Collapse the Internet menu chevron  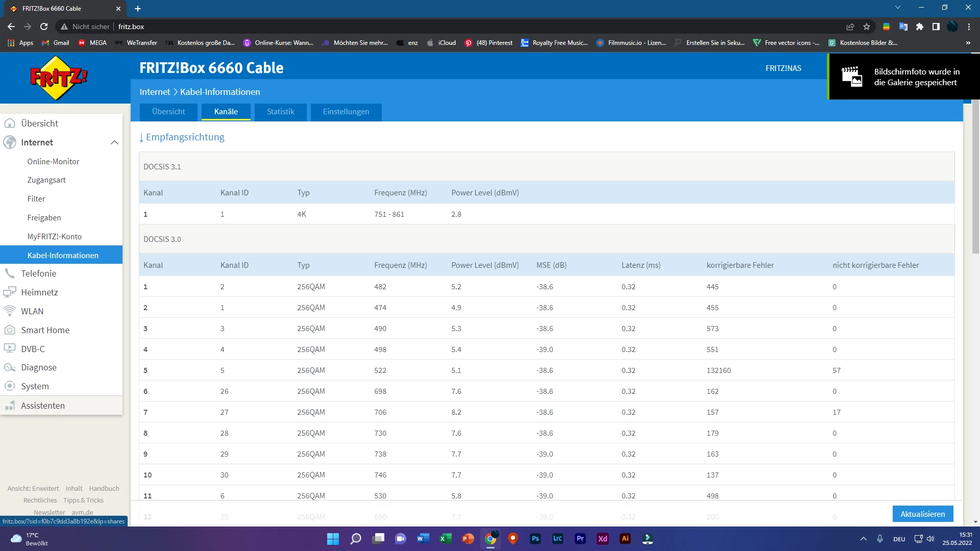tap(114, 142)
